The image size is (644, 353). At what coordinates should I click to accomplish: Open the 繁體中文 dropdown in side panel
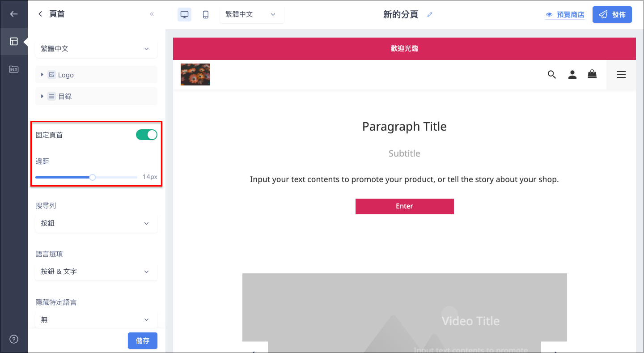point(96,49)
